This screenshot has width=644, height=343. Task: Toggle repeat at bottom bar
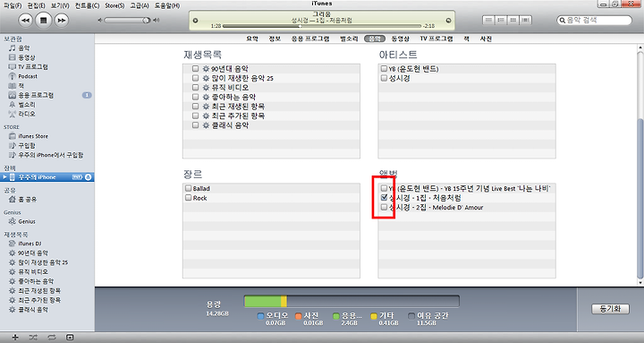point(51,338)
